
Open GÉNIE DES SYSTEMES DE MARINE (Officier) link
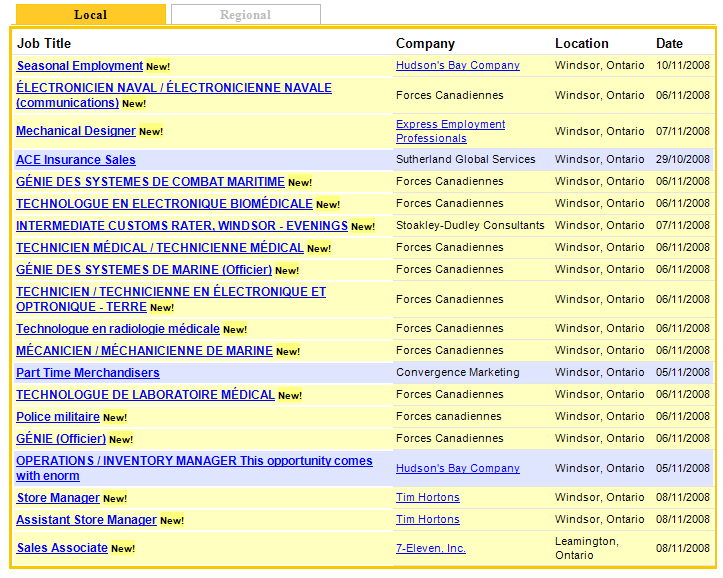(x=144, y=270)
